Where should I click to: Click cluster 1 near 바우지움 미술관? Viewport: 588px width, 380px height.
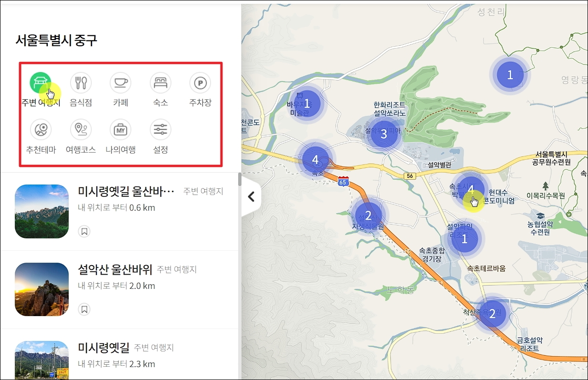coord(307,103)
